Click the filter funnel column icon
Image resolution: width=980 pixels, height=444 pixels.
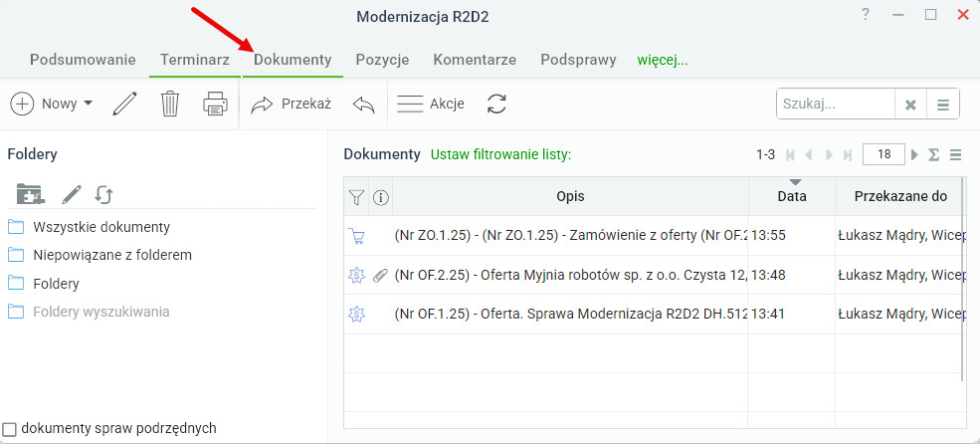(x=355, y=198)
